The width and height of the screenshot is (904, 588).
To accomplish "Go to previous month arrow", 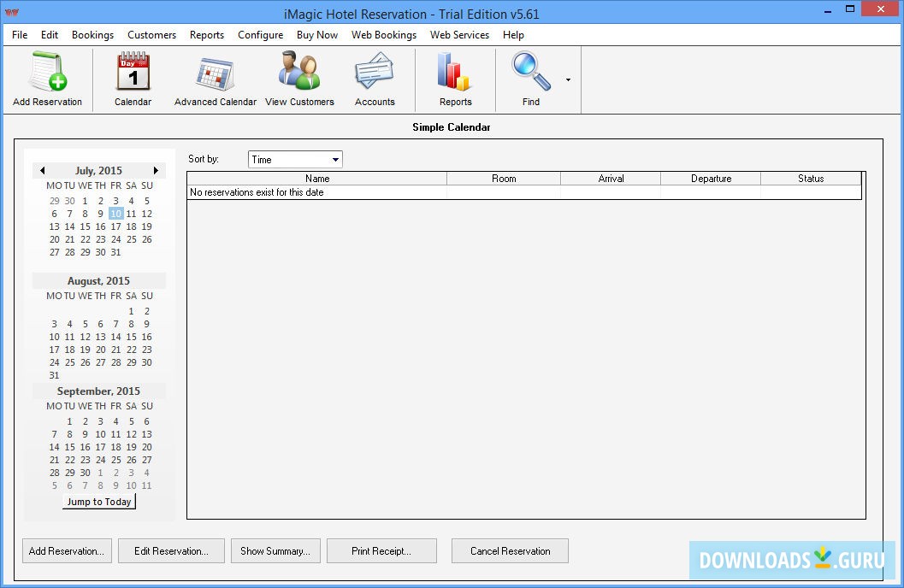I will coord(42,170).
